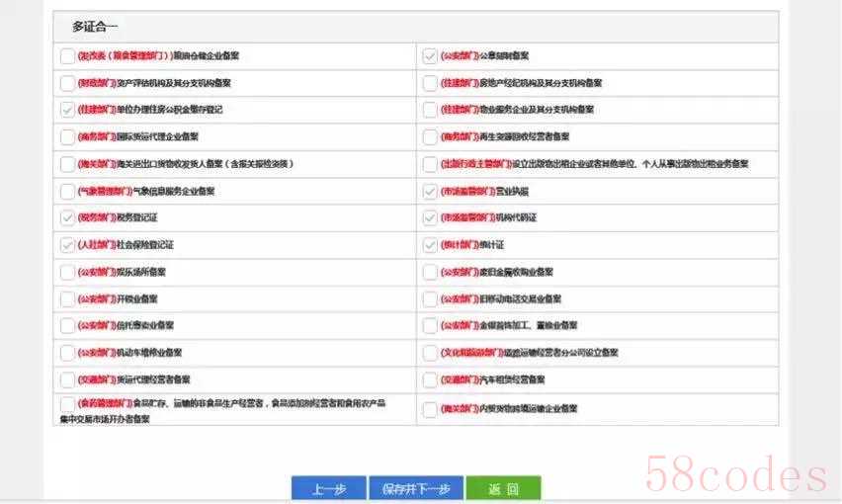Uncheck 单位办理住房公积金缴存登记
Image resolution: width=842 pixels, height=504 pixels.
(67, 110)
